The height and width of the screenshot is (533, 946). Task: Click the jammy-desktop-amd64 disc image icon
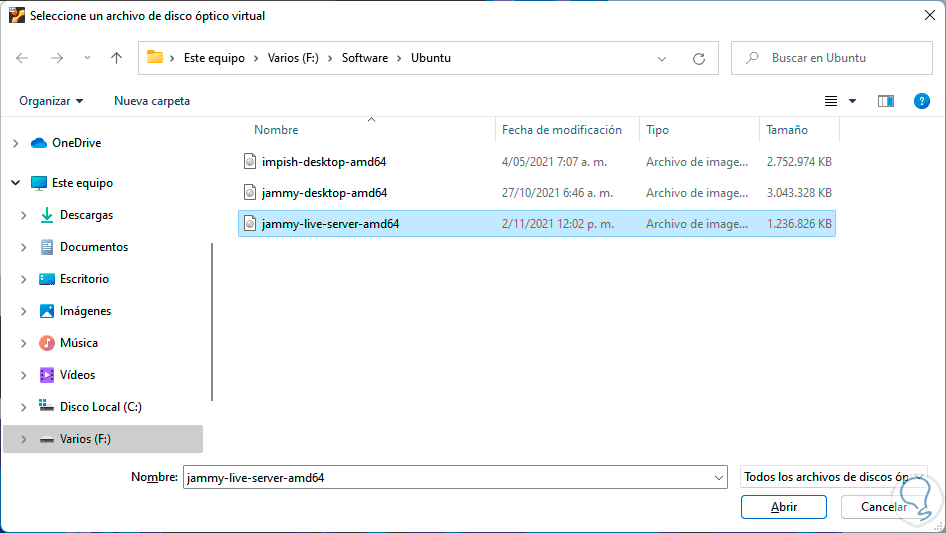click(251, 193)
